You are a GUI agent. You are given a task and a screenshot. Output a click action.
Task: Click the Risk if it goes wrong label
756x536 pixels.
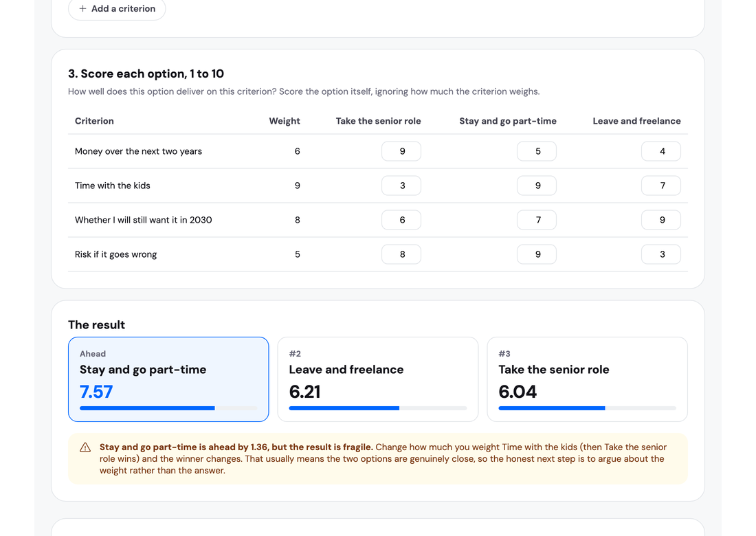[115, 254]
